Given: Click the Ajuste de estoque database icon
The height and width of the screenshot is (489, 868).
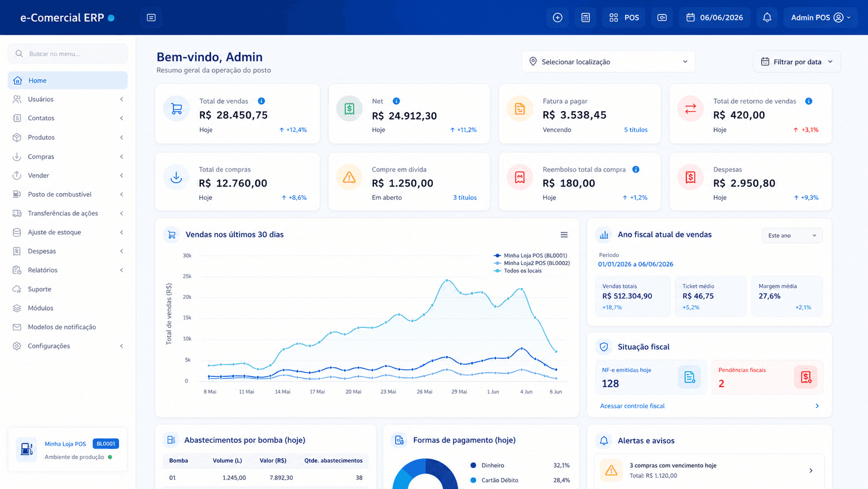Looking at the screenshot, I should (17, 232).
